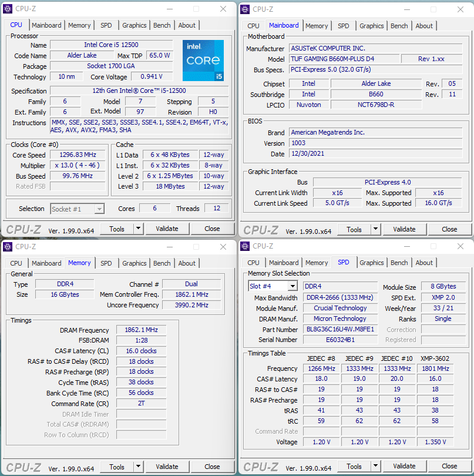Click the Tools button in the Memory-tab window

pyautogui.click(x=117, y=467)
